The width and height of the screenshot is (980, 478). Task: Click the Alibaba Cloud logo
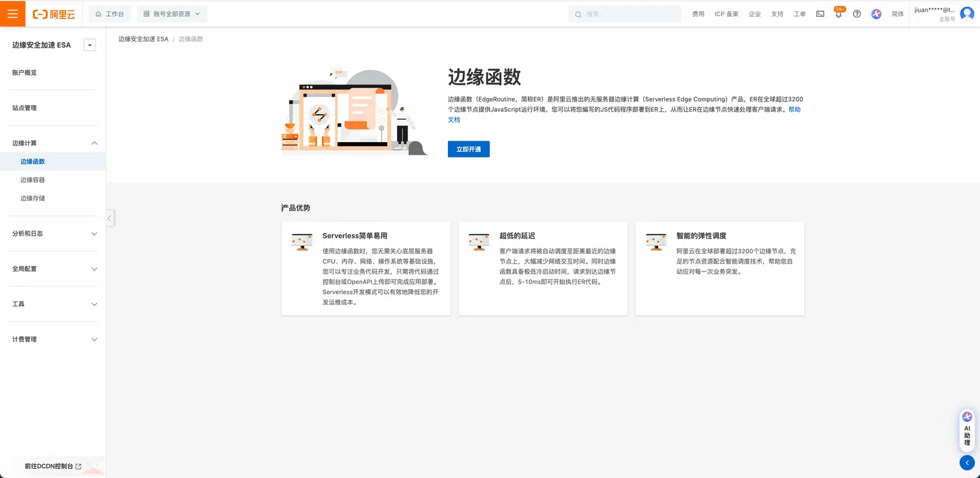pos(54,14)
